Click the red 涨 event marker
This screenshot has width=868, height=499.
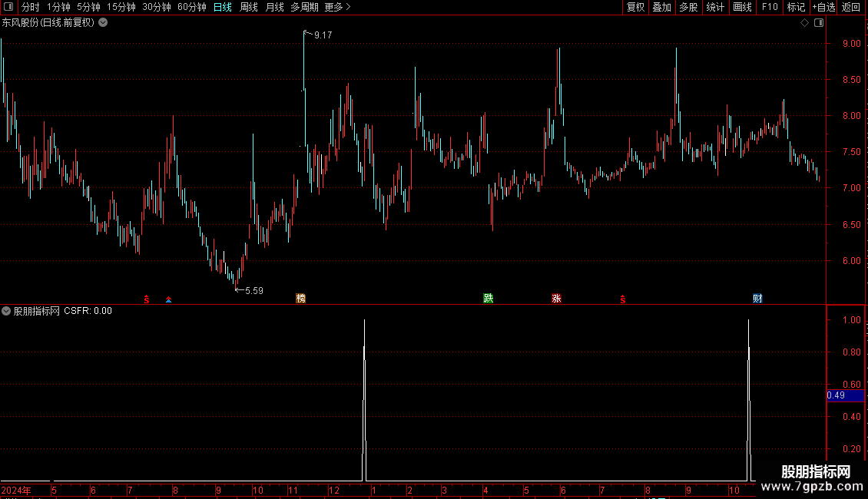pos(556,298)
